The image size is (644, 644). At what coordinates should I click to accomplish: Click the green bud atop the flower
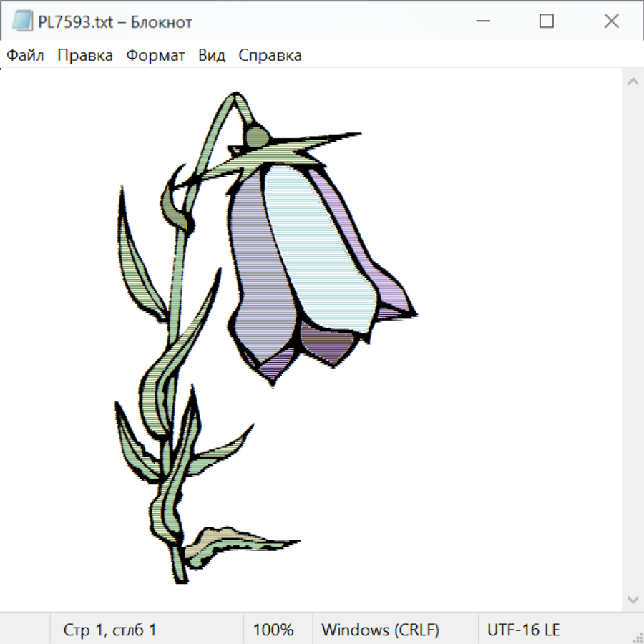[x=257, y=135]
